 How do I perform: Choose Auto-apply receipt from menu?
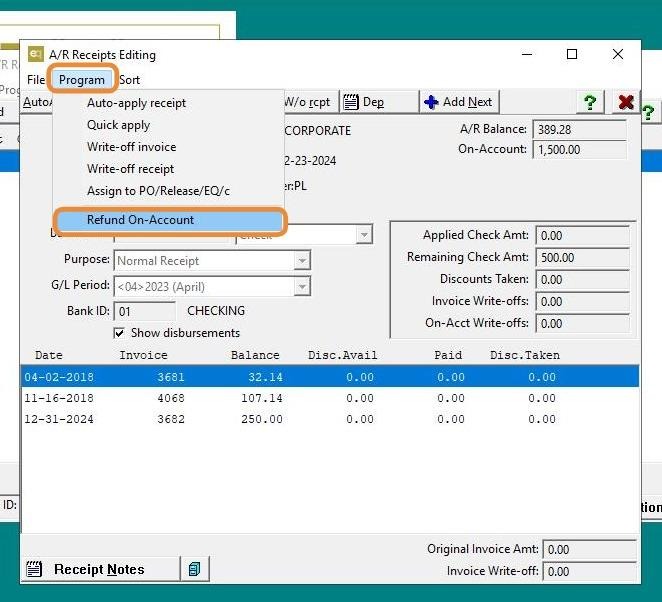(136, 103)
